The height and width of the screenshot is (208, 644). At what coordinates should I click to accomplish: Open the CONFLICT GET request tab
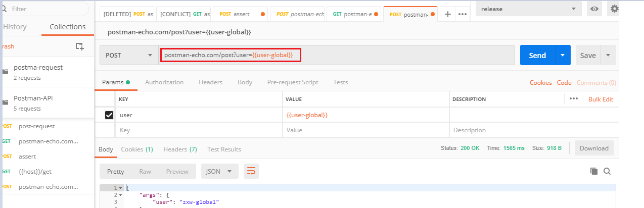click(x=184, y=14)
